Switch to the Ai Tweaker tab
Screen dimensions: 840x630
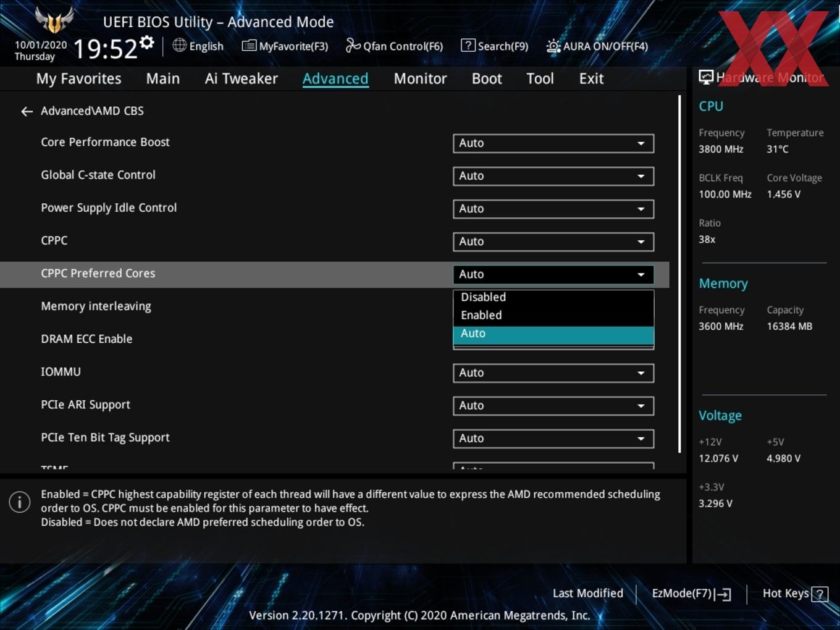tap(241, 78)
